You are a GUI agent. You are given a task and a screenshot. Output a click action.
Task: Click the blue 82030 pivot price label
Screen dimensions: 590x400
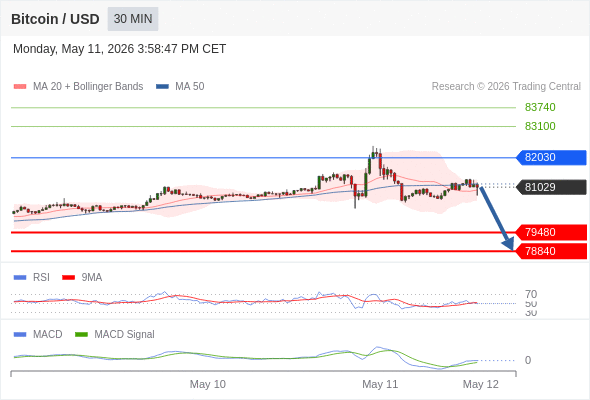552,157
